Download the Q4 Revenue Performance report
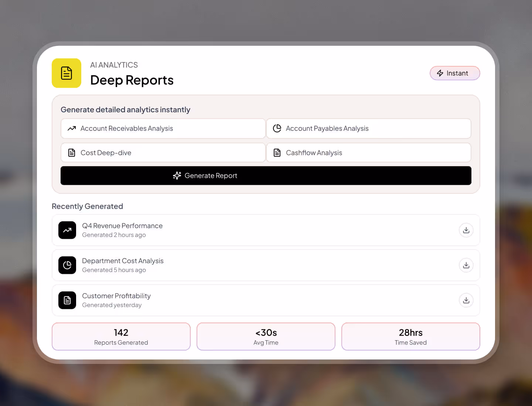Screen dimensions: 532x406 tap(466, 230)
